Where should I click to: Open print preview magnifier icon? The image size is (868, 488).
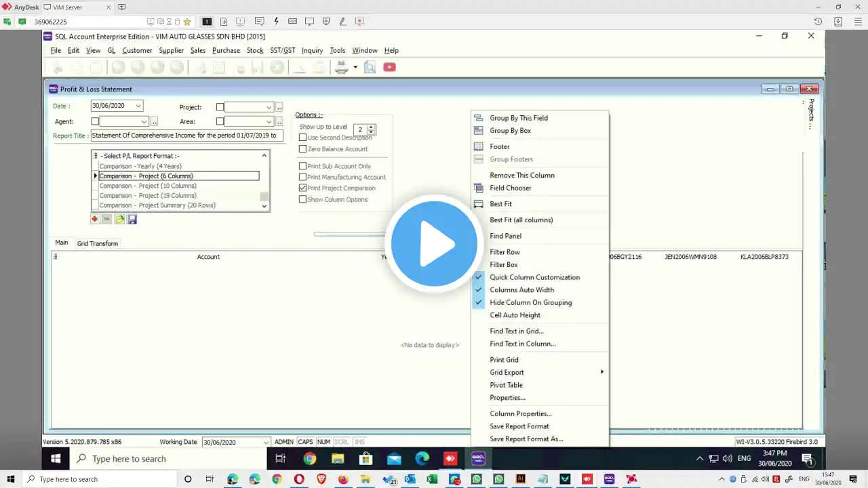[370, 67]
